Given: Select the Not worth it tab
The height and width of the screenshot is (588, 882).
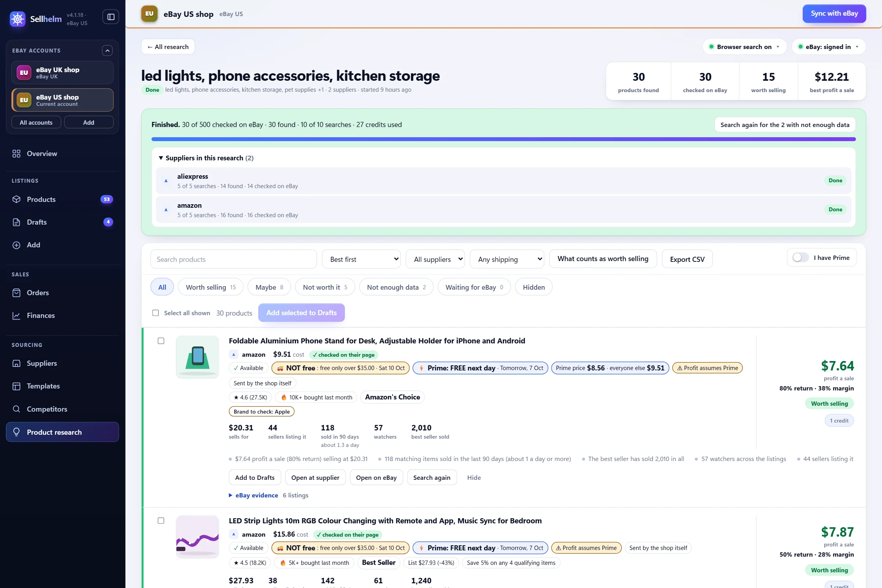Looking at the screenshot, I should (325, 287).
